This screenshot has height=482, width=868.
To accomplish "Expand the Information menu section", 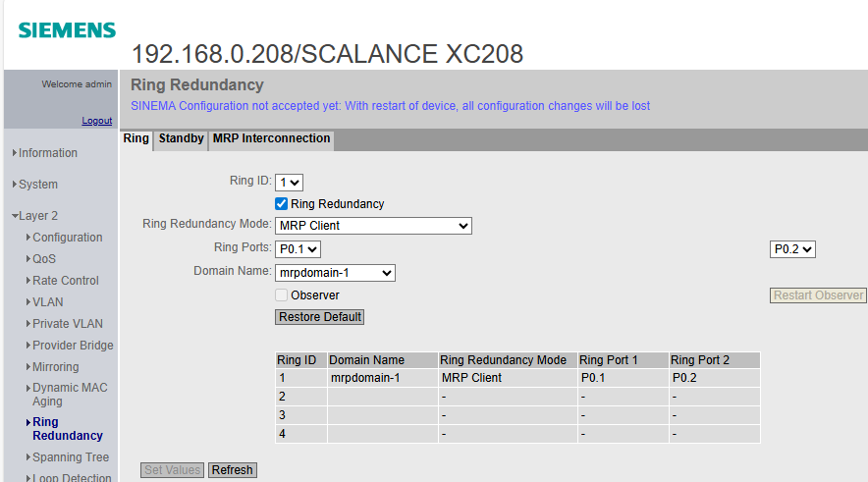I will click(x=47, y=153).
